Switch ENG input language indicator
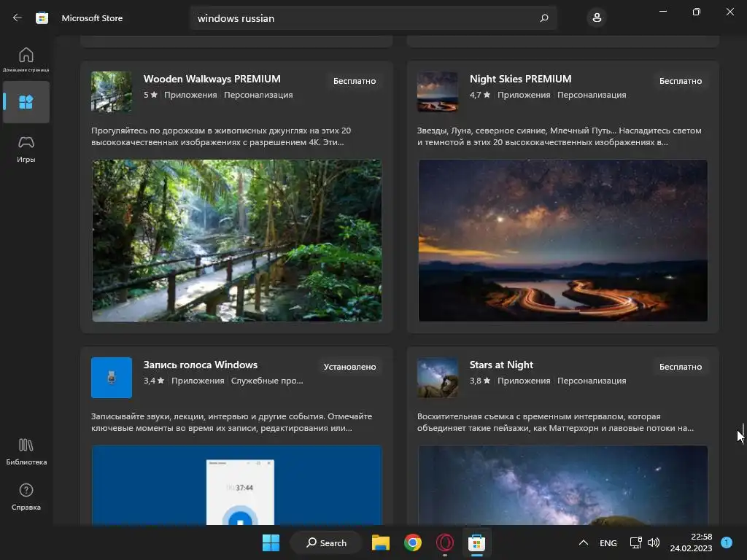Image resolution: width=747 pixels, height=560 pixels. (608, 542)
